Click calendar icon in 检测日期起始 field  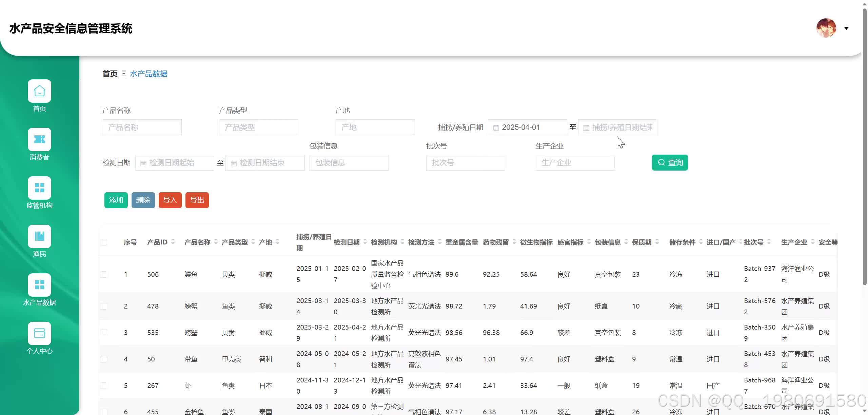(x=143, y=163)
